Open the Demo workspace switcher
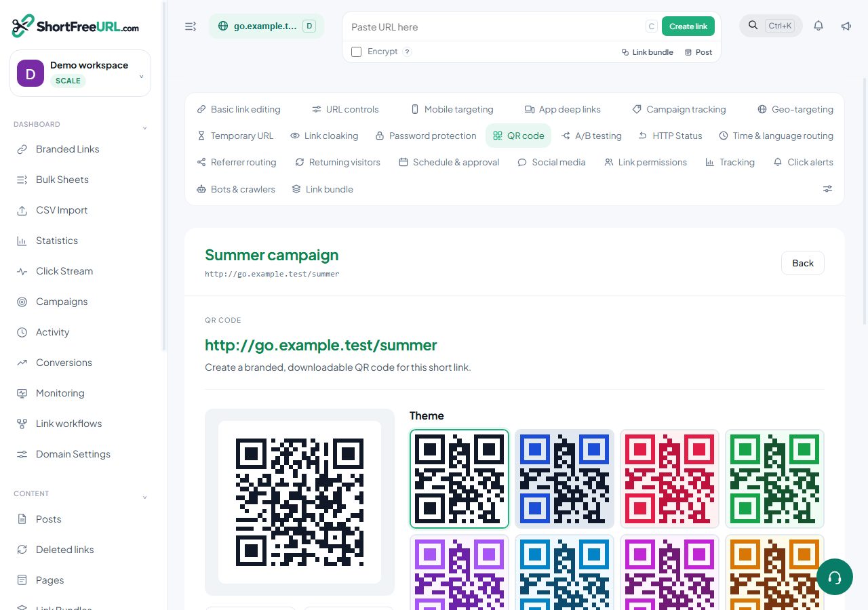868x610 pixels. pos(81,73)
